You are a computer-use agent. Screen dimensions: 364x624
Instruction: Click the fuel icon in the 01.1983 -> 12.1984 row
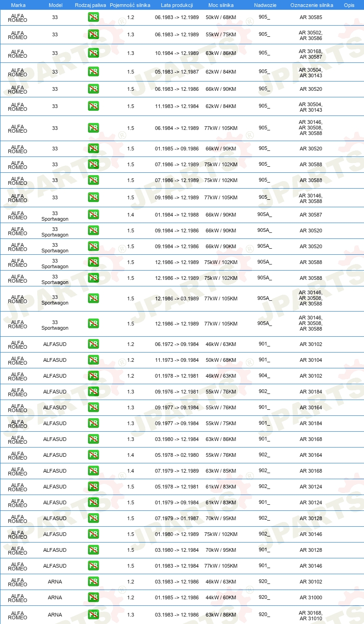click(x=93, y=566)
